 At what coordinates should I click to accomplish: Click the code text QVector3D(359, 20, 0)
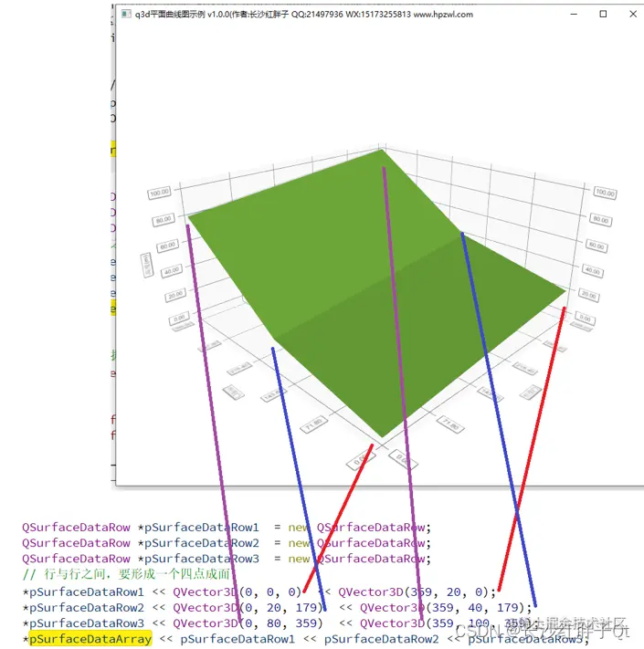point(414,592)
